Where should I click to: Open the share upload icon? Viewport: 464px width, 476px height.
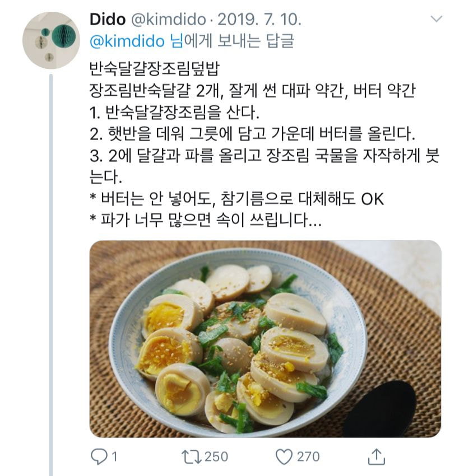pyautogui.click(x=377, y=456)
